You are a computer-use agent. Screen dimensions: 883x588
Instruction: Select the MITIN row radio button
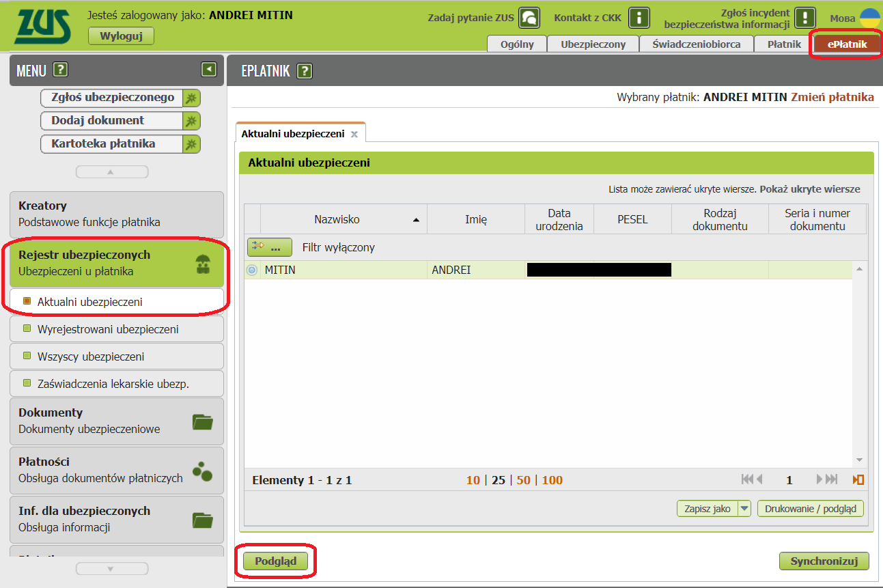point(252,270)
